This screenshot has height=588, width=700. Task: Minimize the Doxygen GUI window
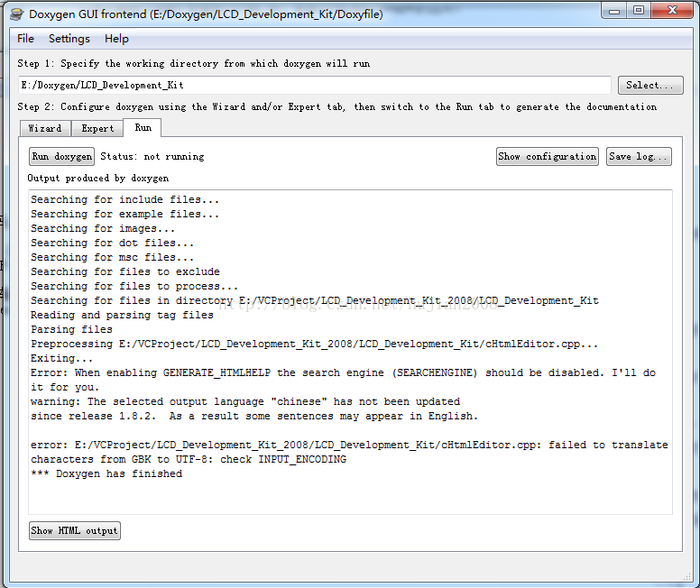pyautogui.click(x=614, y=11)
